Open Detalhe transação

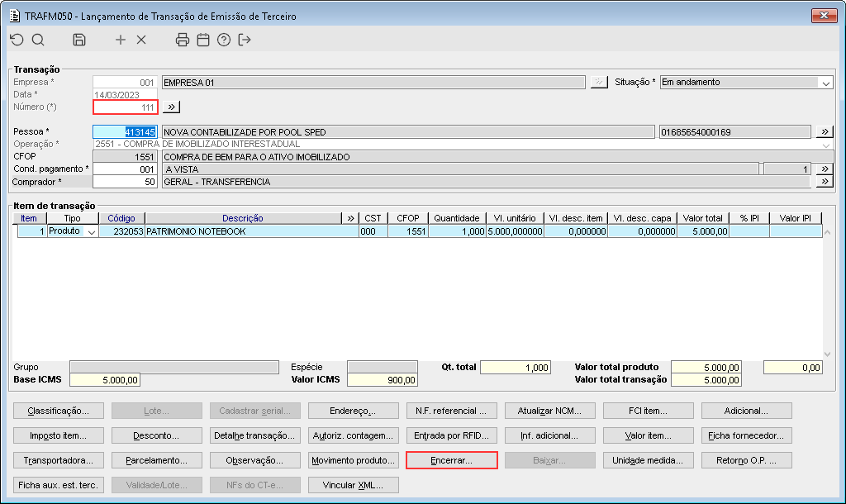point(254,435)
